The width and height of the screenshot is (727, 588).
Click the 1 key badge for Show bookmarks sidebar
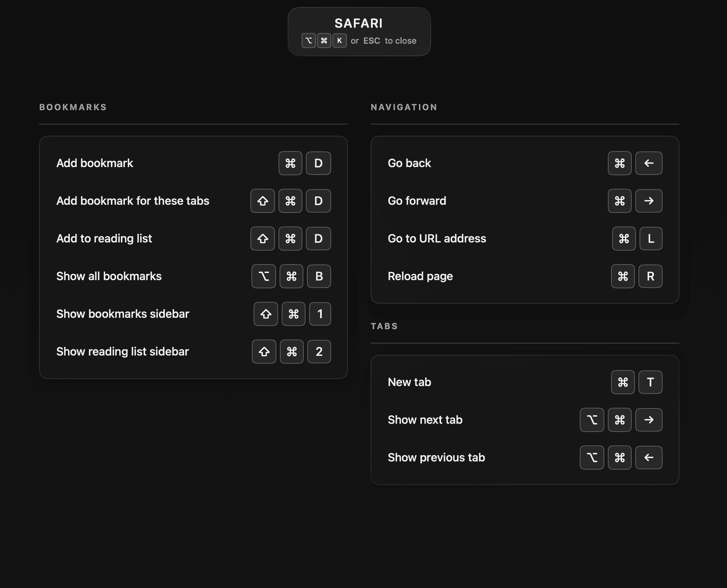[319, 314]
